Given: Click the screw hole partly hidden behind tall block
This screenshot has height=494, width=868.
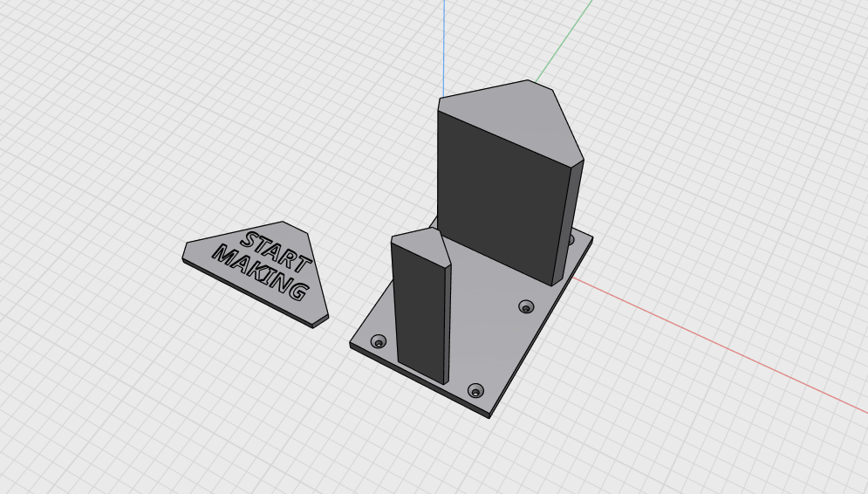Looking at the screenshot, I should (571, 240).
